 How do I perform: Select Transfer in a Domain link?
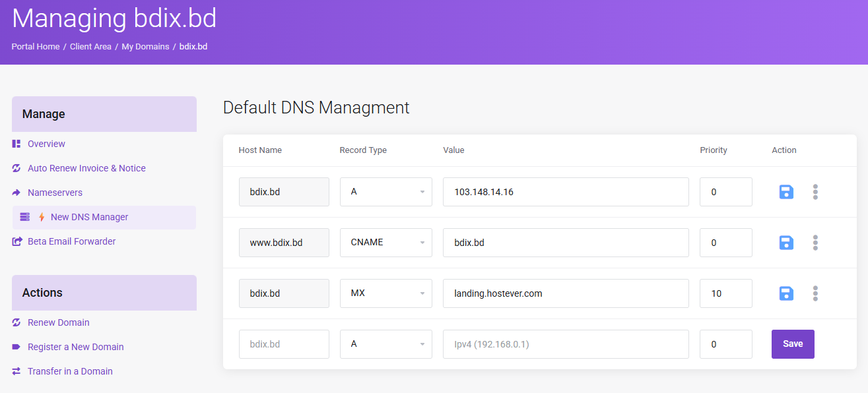pos(70,371)
